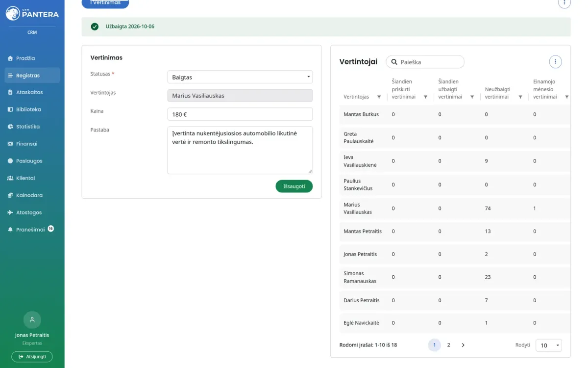Click the Klientai people icon
This screenshot has height=368, width=588.
pyautogui.click(x=10, y=178)
